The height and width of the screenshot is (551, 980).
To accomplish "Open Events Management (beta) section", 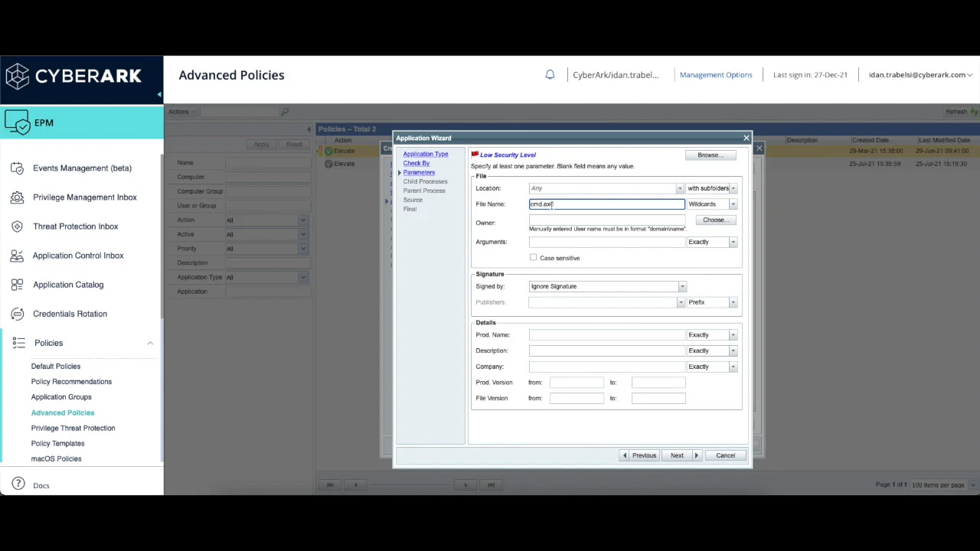I will [x=82, y=168].
